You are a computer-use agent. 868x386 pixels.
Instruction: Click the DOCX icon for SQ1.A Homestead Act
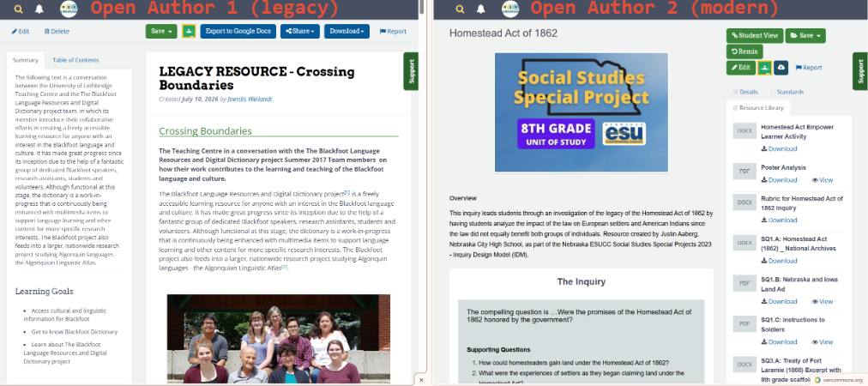click(744, 243)
